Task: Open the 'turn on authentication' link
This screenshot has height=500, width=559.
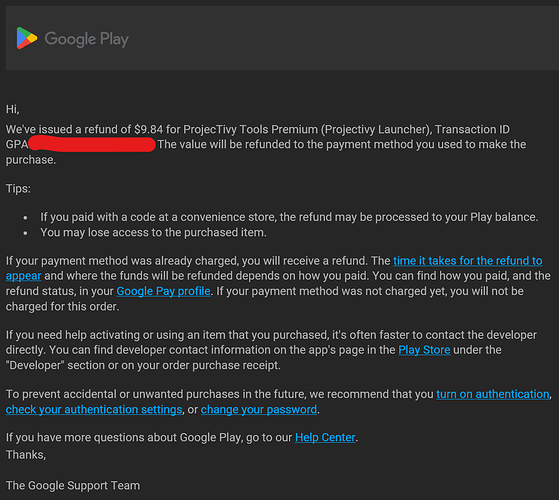Action: coord(492,394)
